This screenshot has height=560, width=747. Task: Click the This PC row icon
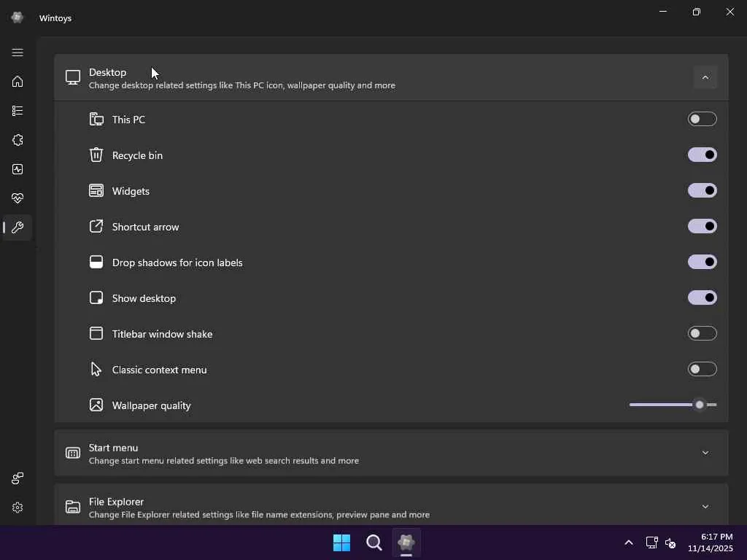click(x=96, y=119)
